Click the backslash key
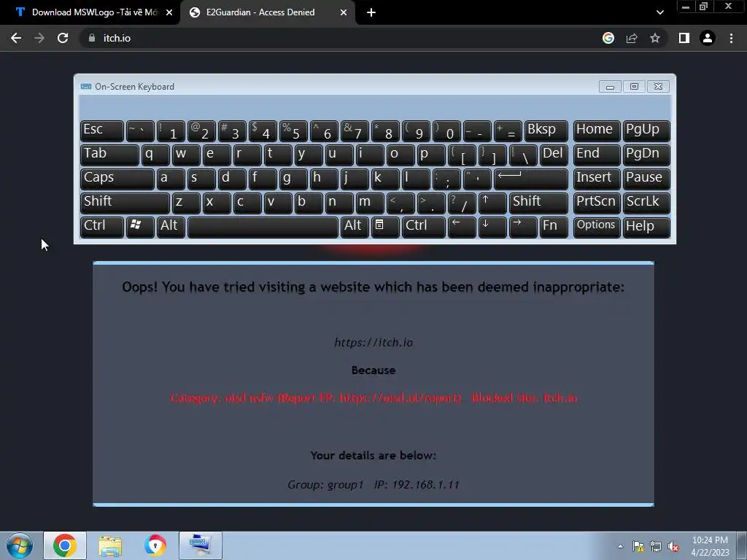The height and width of the screenshot is (560, 747). pyautogui.click(x=523, y=155)
